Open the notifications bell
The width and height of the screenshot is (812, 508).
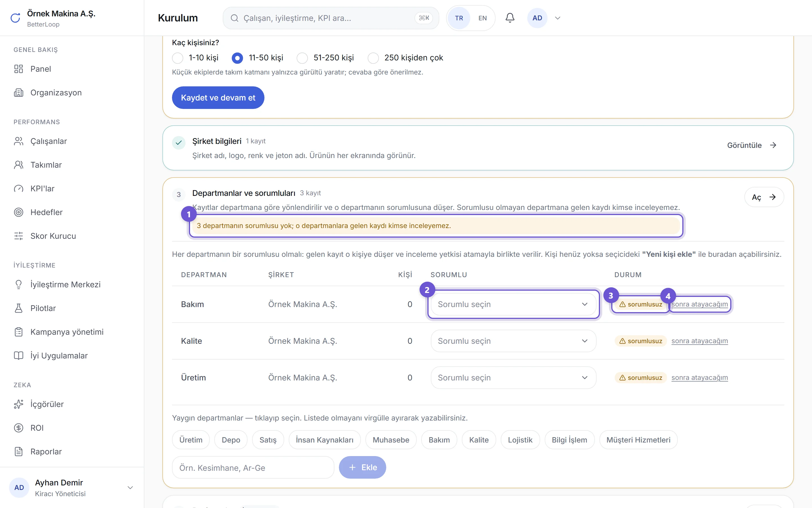(510, 18)
